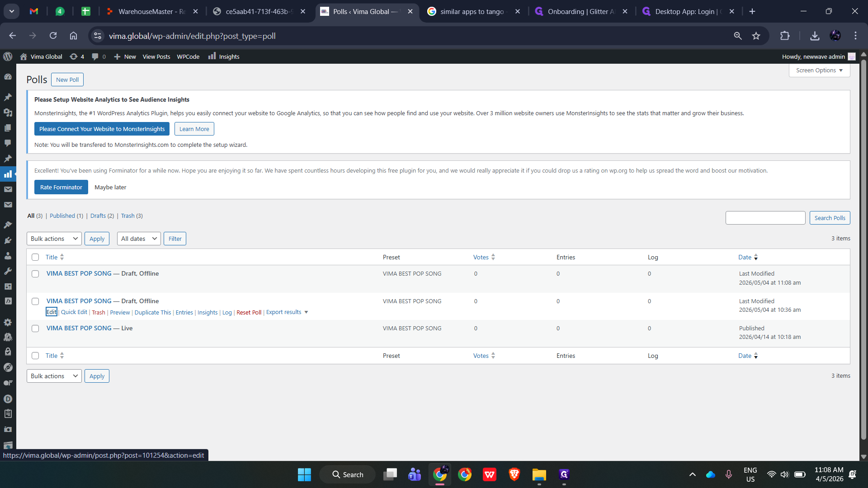Open the Dashboard icon in left sidebar

8,77
